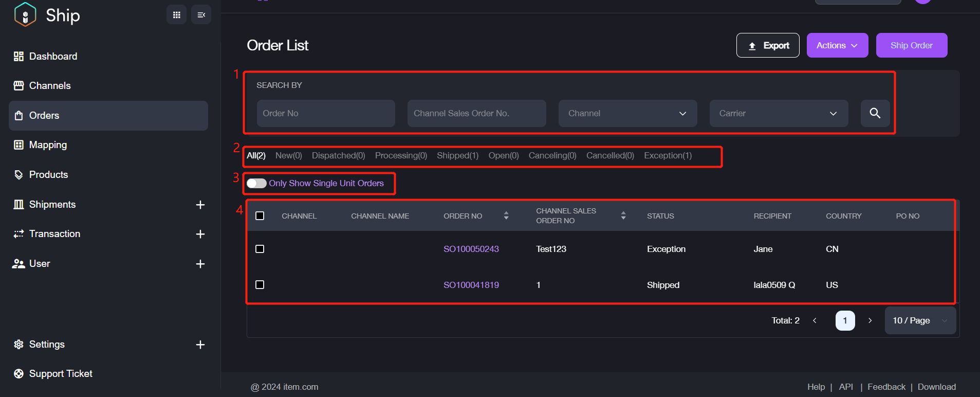Click the Support Ticket lifebuoy icon
Image resolution: width=980 pixels, height=397 pixels.
[19, 374]
